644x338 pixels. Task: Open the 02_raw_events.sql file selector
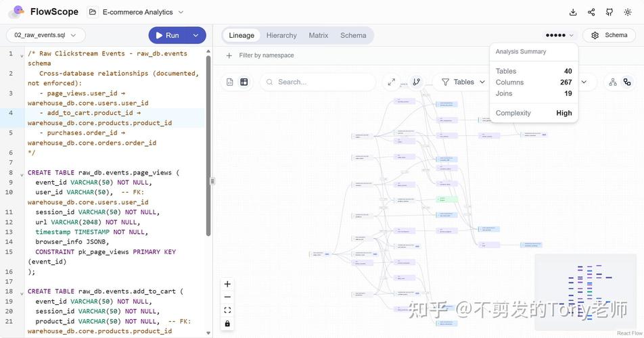(45, 35)
